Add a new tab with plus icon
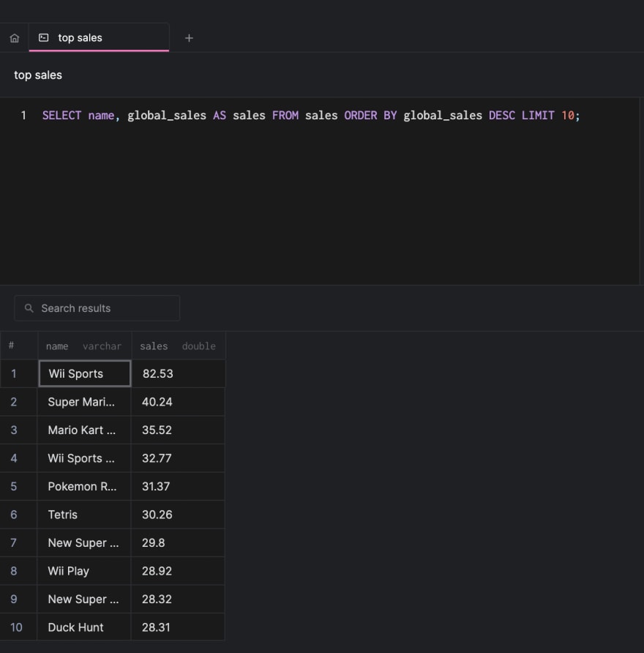The image size is (644, 653). click(x=189, y=38)
